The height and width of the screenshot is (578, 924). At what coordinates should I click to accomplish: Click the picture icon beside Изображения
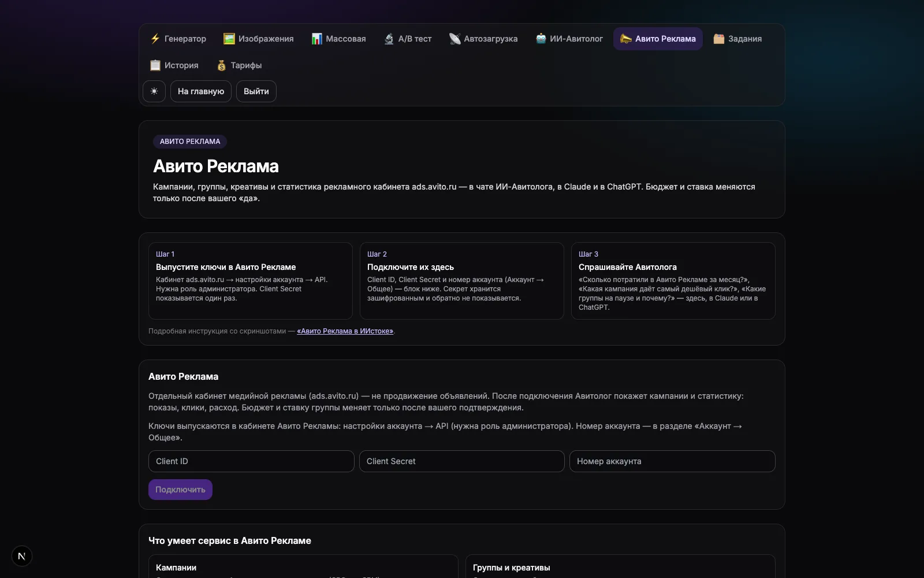(229, 39)
